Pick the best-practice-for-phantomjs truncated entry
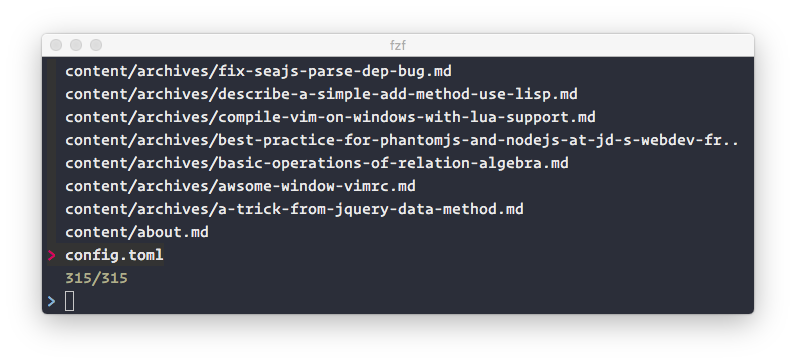 [x=402, y=140]
